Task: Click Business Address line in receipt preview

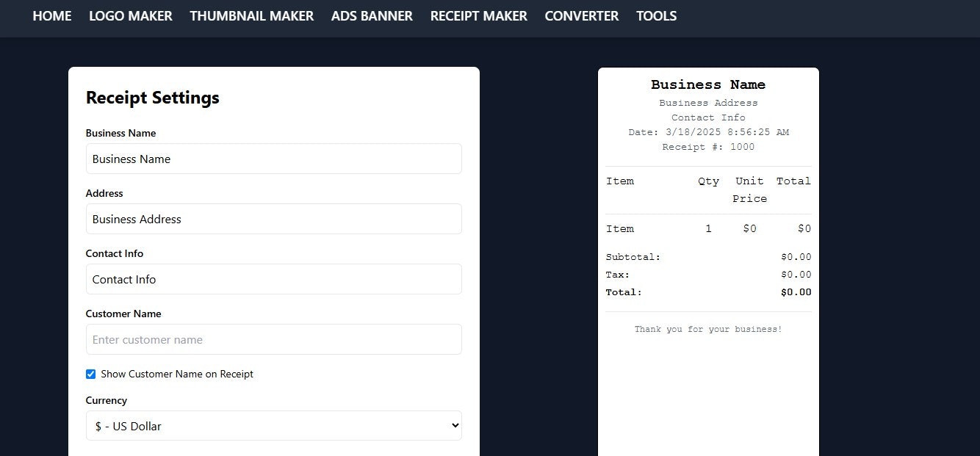Action: 708,103
